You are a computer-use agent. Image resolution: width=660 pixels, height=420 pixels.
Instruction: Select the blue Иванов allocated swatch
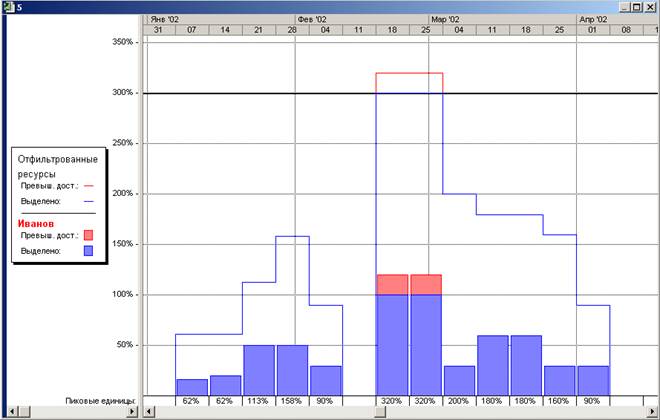pos(88,251)
